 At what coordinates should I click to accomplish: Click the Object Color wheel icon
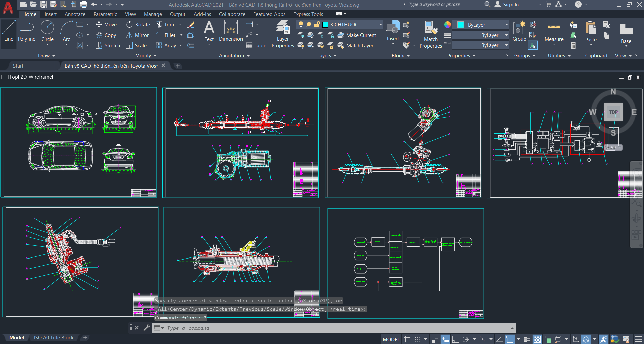tap(448, 25)
